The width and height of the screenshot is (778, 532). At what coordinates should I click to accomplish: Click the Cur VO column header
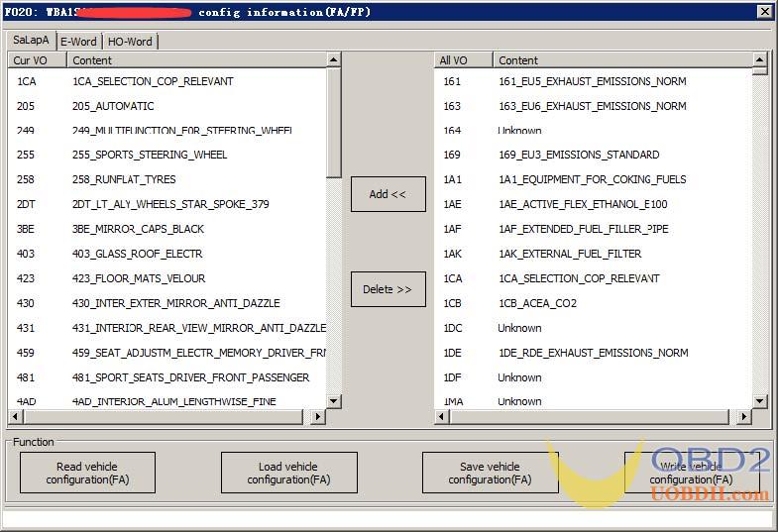click(37, 60)
